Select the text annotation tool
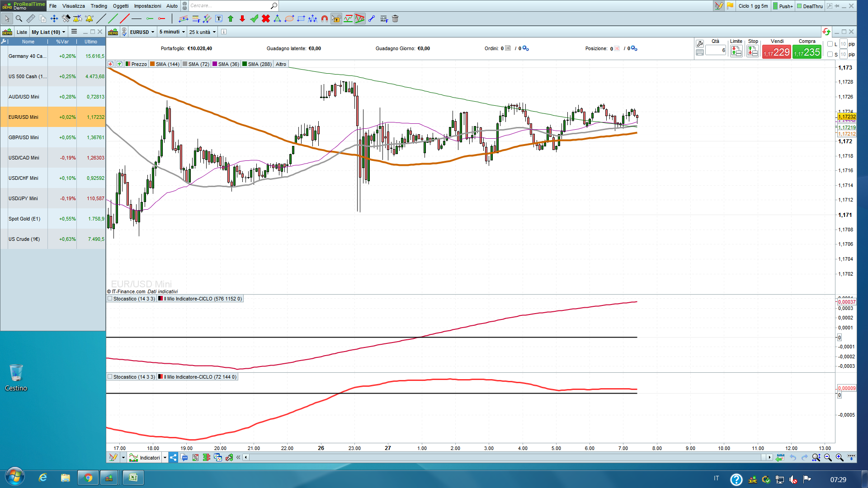 (x=219, y=19)
